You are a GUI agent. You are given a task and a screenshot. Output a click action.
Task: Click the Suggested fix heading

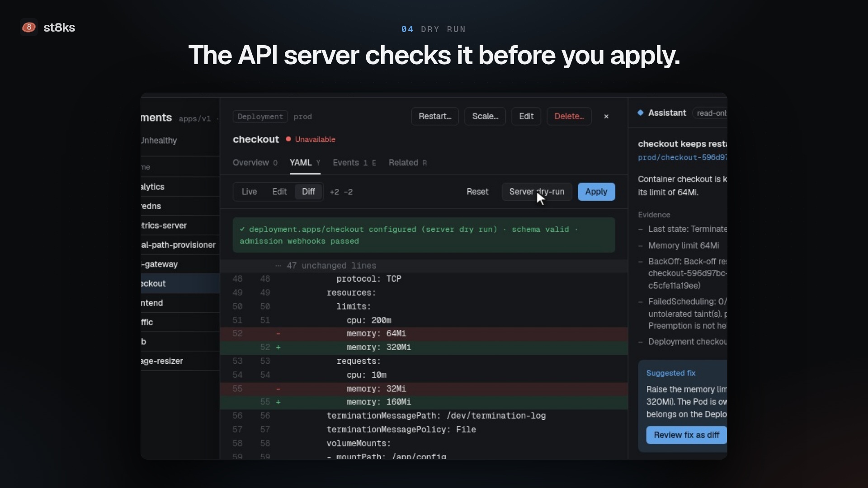pos(670,373)
